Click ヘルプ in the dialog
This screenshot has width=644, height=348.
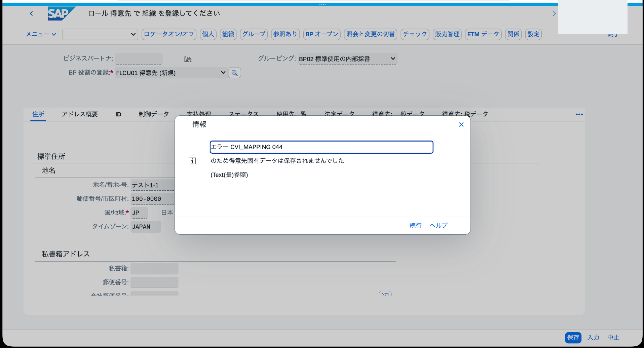[439, 226]
